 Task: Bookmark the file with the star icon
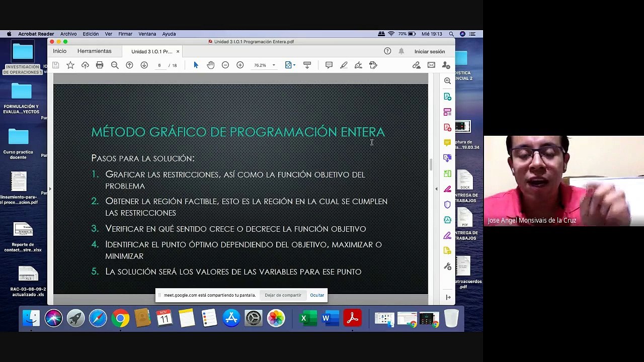(70, 65)
